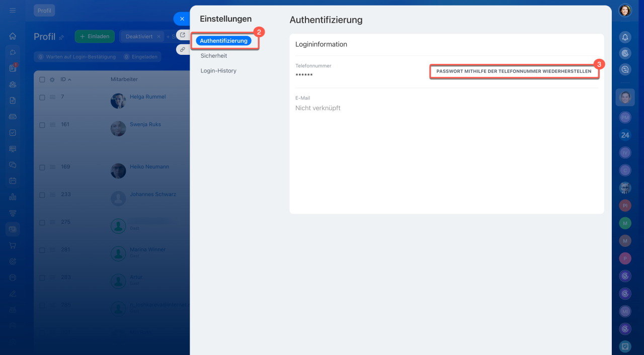644x355 pixels.
Task: Open Johannes Schwarz profile link
Action: point(153,194)
